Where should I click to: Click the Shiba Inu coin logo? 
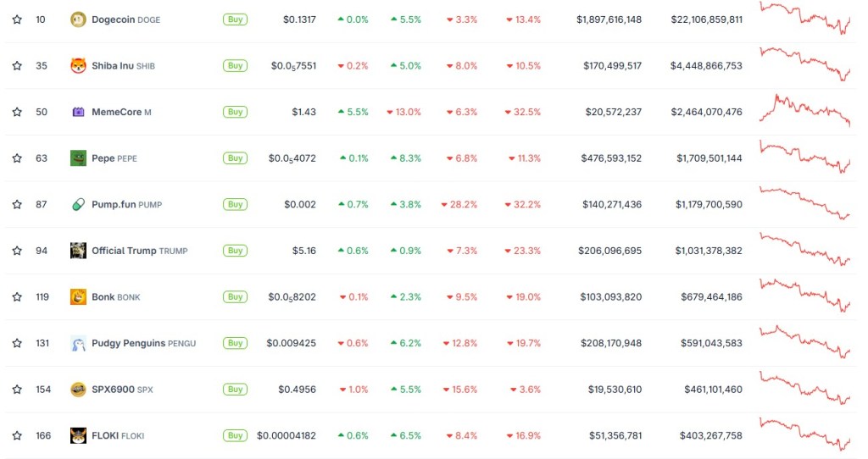point(78,66)
